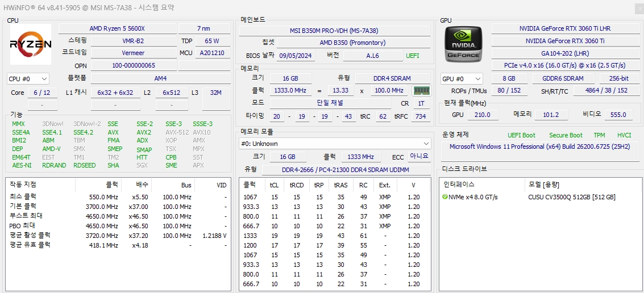Select the 부스트 최대 clock row
Screen dimensions: 644x293
coord(118,216)
